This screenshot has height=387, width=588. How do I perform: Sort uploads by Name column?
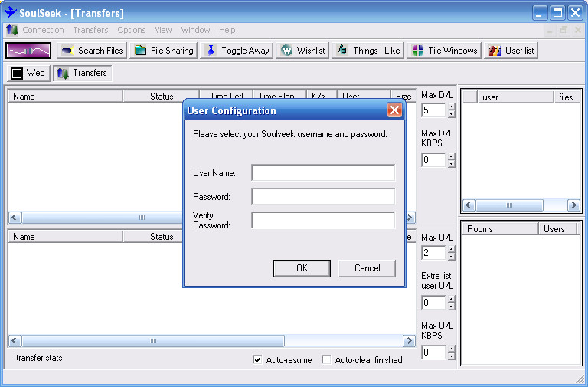click(x=65, y=237)
